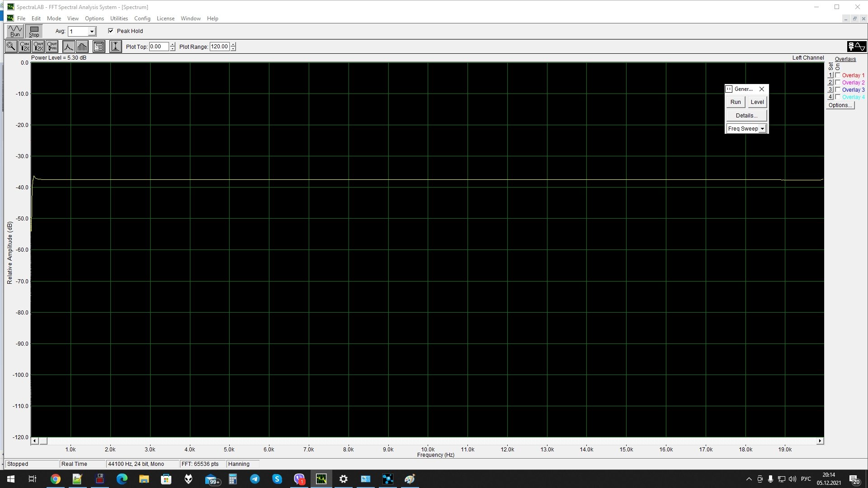Click the Zoom Out Full icon

[x=52, y=47]
